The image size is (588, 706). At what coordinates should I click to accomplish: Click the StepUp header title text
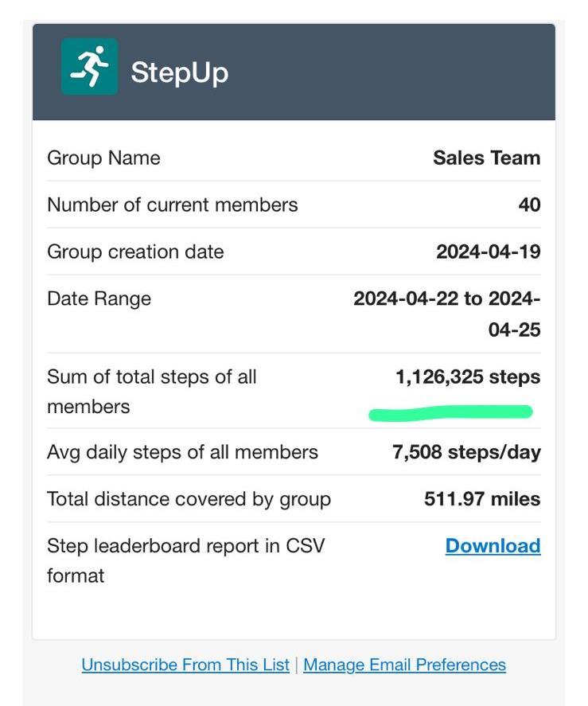179,72
